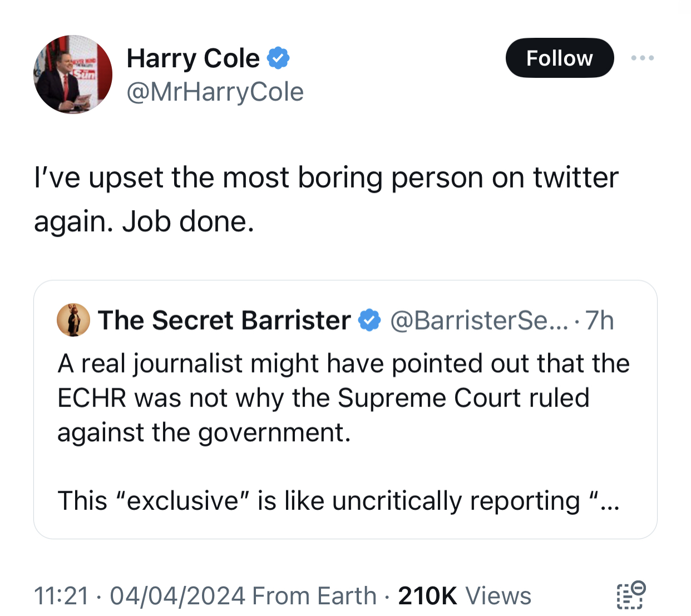Open the @MrHarryCole handle link

point(215,92)
